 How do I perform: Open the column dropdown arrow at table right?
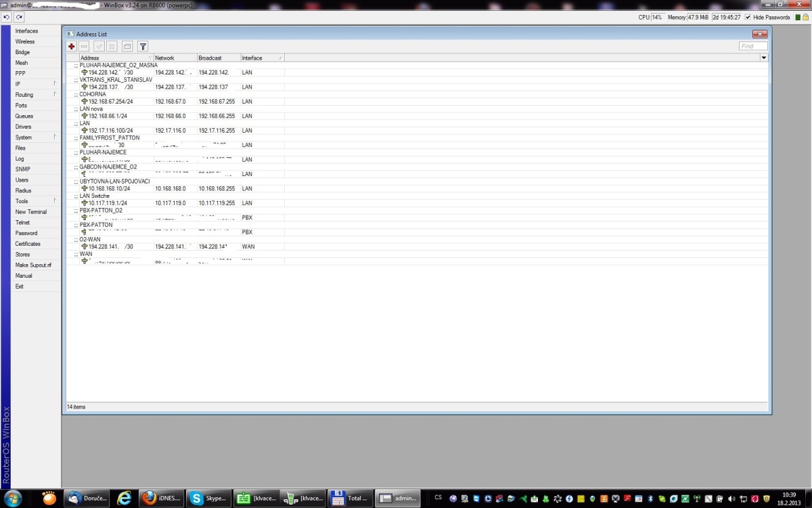pyautogui.click(x=764, y=58)
